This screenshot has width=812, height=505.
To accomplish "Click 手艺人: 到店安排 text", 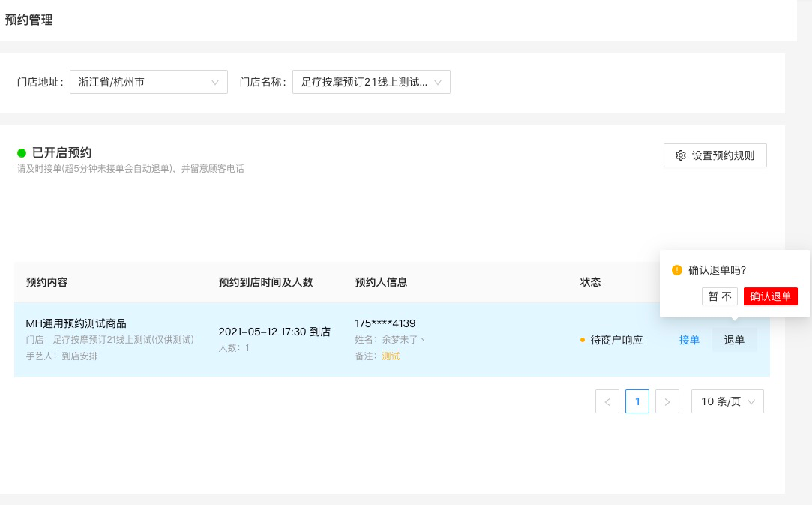I will [x=61, y=356].
